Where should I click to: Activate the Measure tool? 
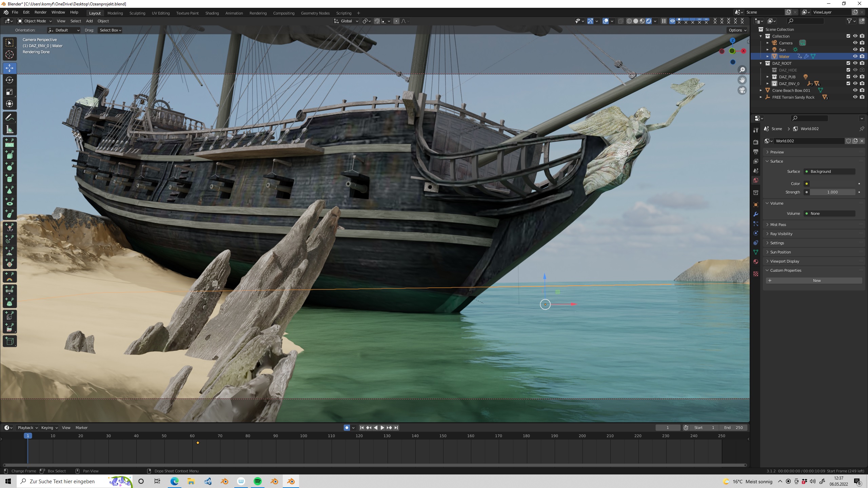[x=9, y=130]
